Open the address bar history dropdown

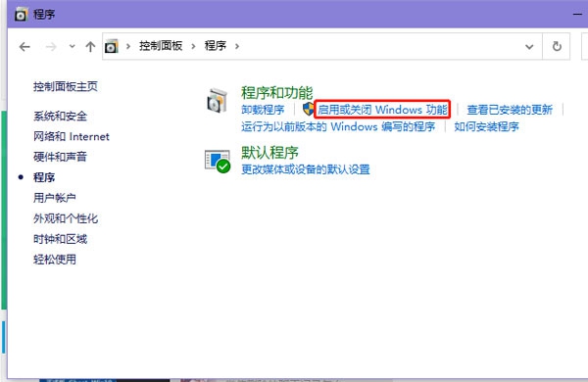click(529, 47)
